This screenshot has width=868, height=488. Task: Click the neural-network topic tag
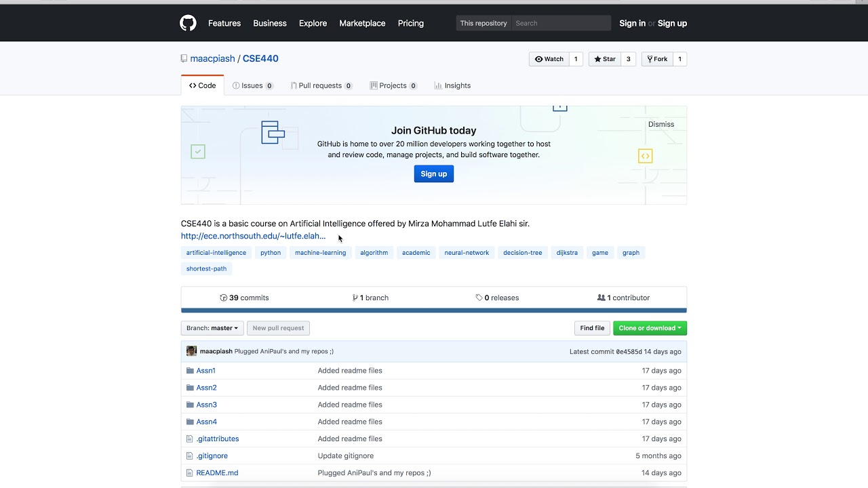point(467,253)
